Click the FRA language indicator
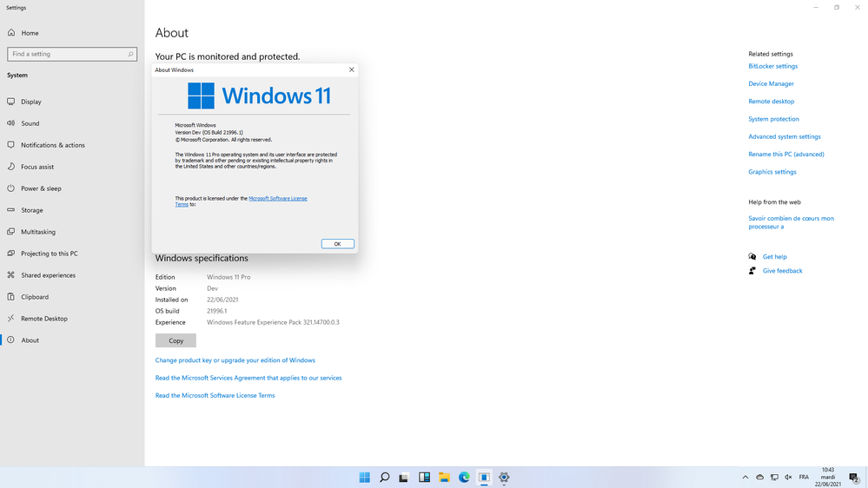868x488 pixels. [804, 477]
